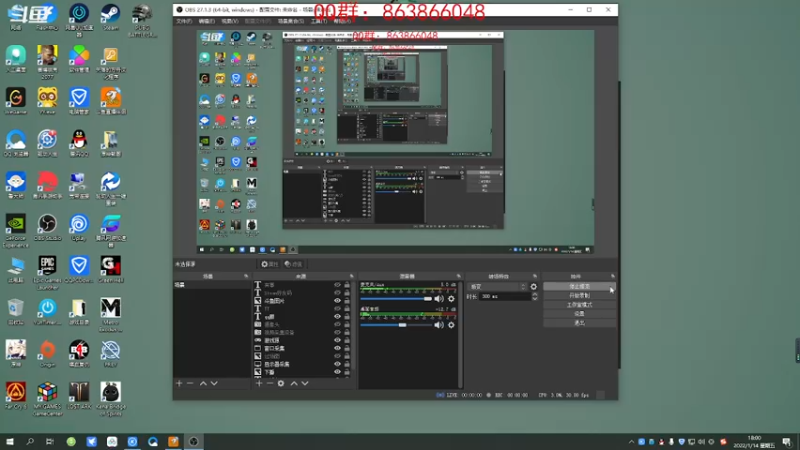Viewport: 800px width, 450px height.
Task: Open Origin desktop shortcut
Action: click(47, 354)
